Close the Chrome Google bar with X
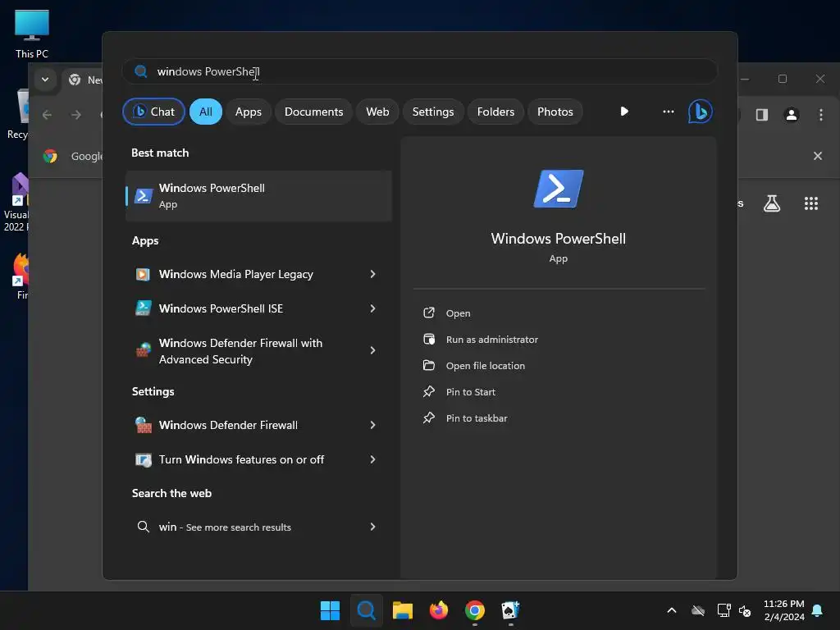This screenshot has width=840, height=630. pos(818,156)
